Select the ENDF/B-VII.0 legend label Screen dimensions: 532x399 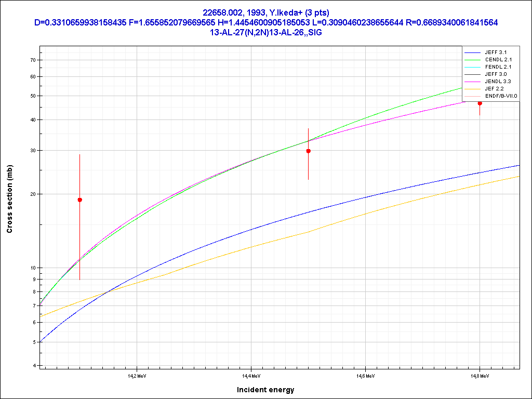point(501,96)
